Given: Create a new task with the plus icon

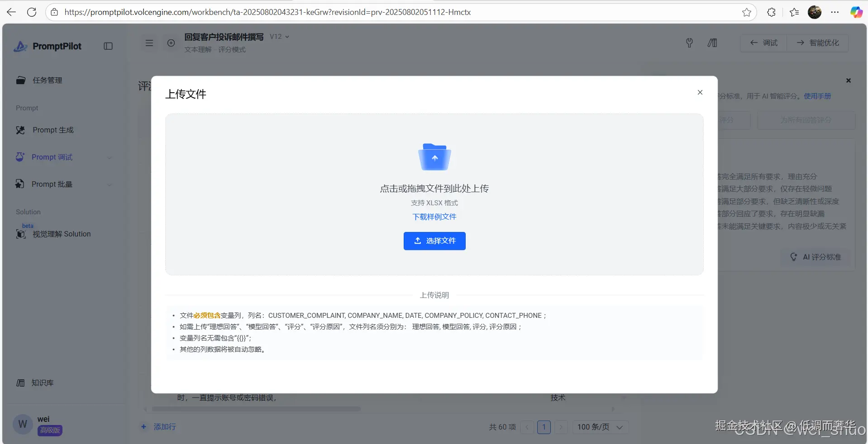Looking at the screenshot, I should coord(171,43).
